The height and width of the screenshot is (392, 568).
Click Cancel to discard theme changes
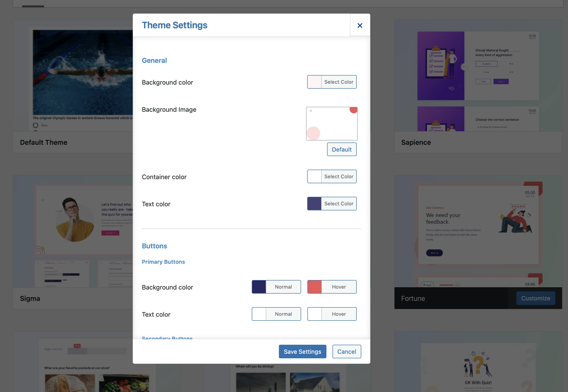point(347,352)
